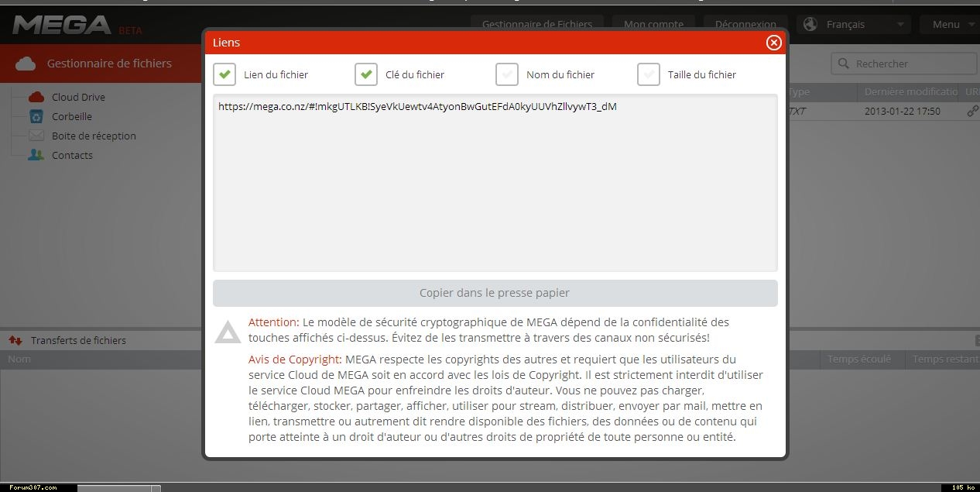Sort by the Type column header

798,91
